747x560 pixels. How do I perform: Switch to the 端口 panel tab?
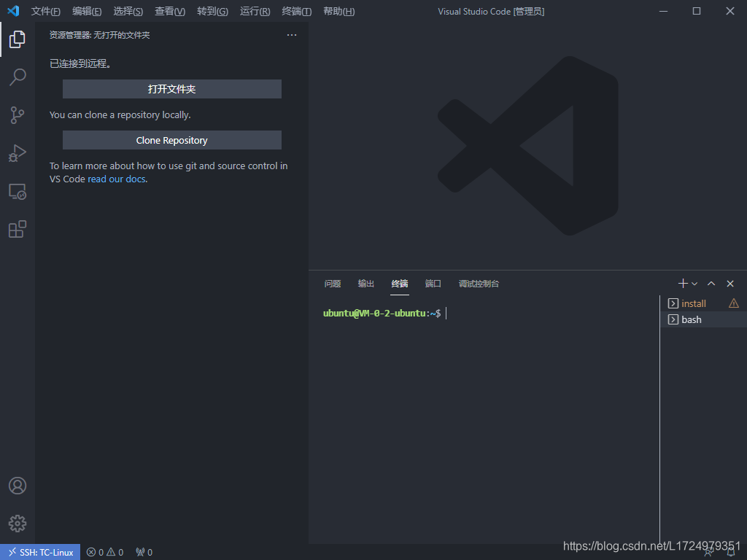pos(433,284)
